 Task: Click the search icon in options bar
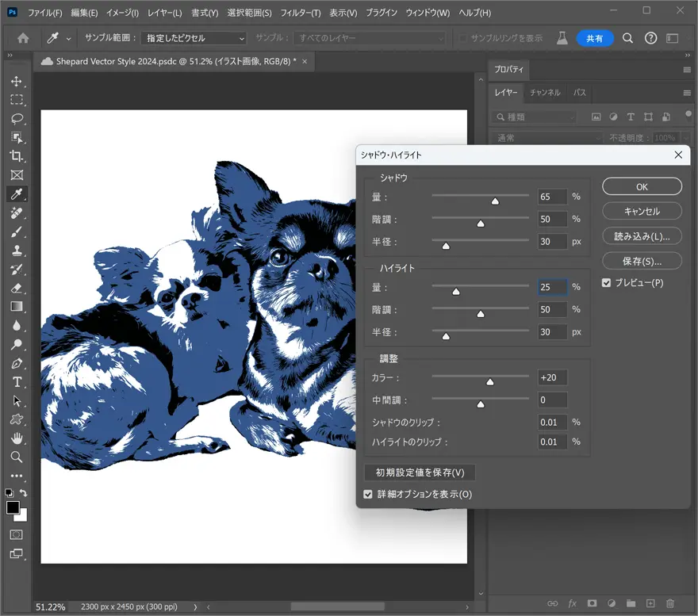(627, 38)
